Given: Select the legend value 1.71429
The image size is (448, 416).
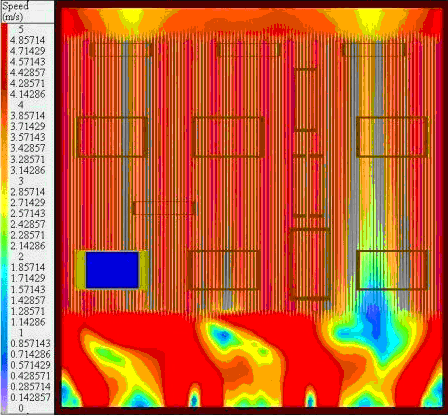Looking at the screenshot, I should tap(28, 278).
